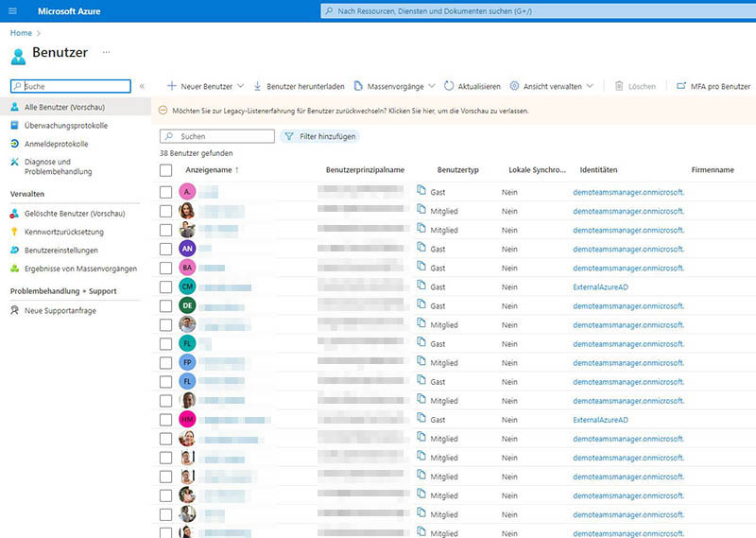756x538 pixels.
Task: Click the sidebar Suche input field
Action: pos(70,86)
